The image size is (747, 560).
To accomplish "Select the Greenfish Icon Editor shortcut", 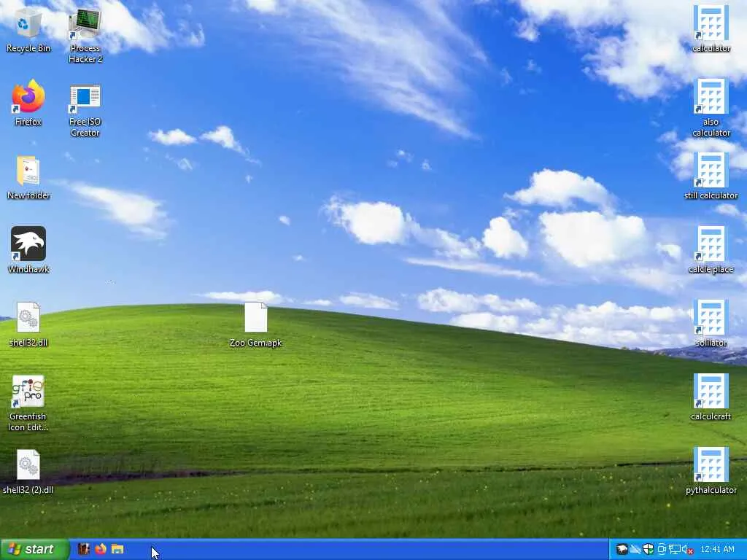I will (28, 402).
